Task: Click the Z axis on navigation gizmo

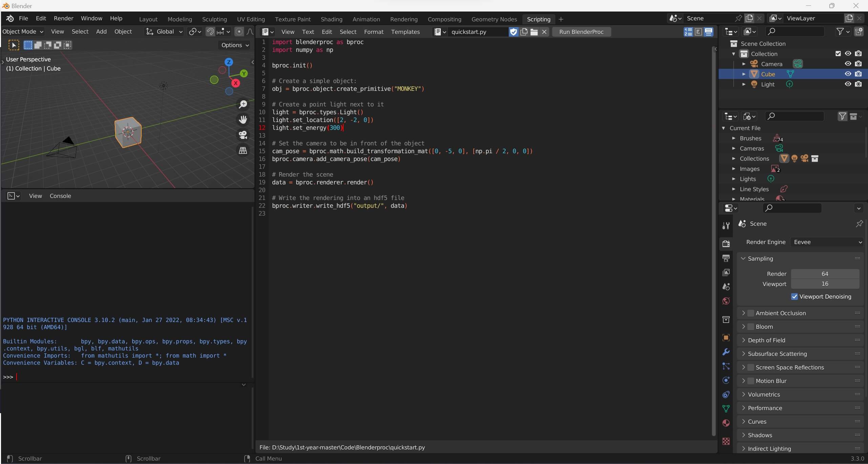Action: 229,62
